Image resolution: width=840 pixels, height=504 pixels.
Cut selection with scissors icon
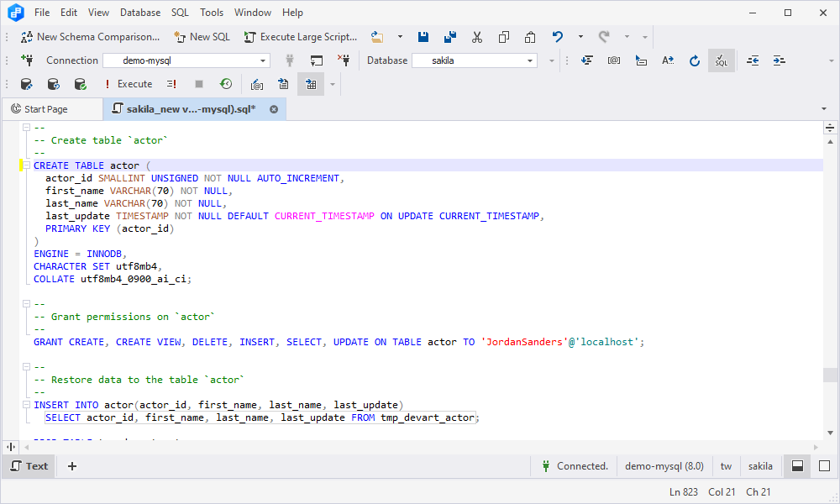click(x=477, y=36)
